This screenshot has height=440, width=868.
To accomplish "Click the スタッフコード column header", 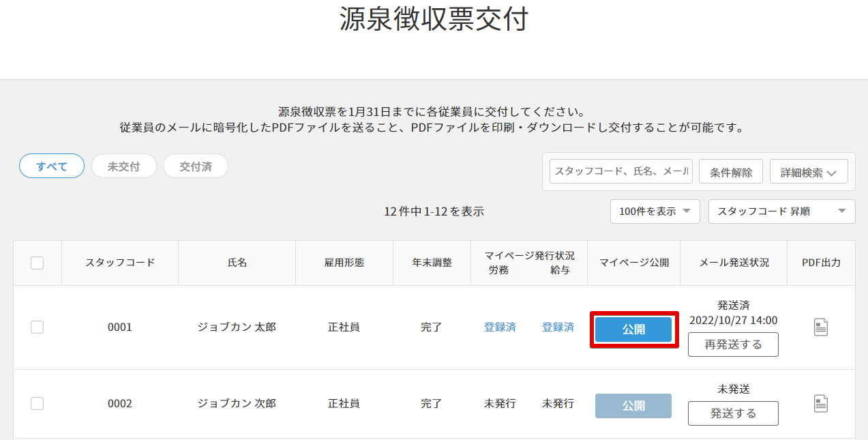I will (x=120, y=263).
